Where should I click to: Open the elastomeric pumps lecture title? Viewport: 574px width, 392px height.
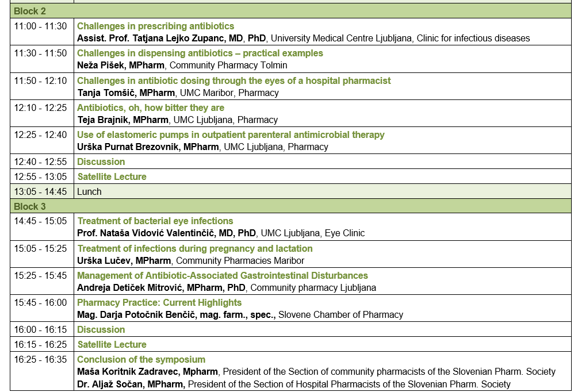pos(231,135)
